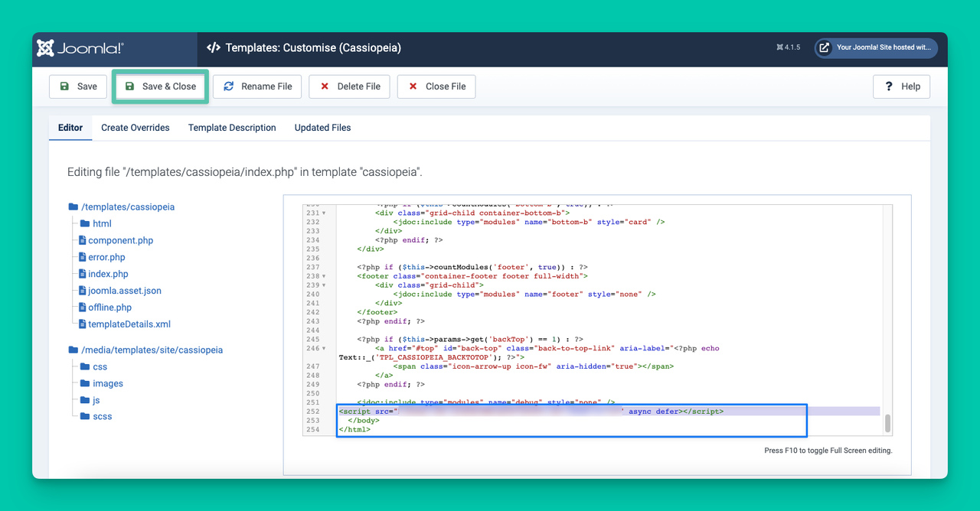Click the file icon beside error.php
The image size is (980, 511).
[x=82, y=257]
